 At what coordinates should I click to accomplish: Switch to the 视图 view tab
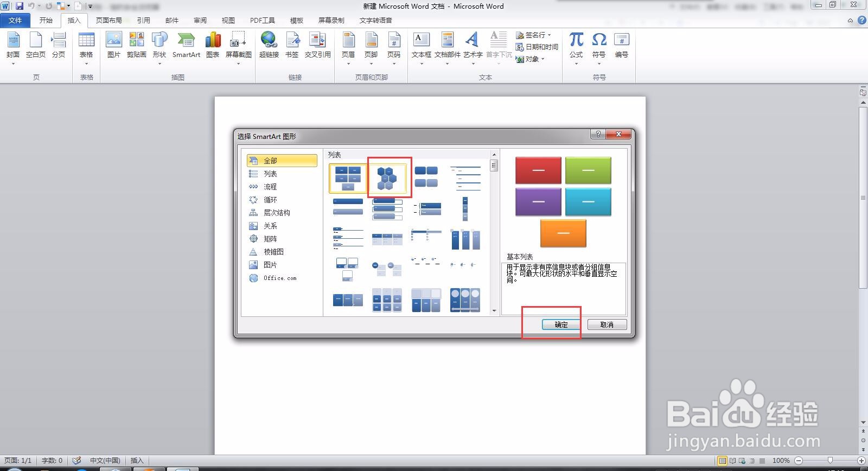tap(228, 20)
